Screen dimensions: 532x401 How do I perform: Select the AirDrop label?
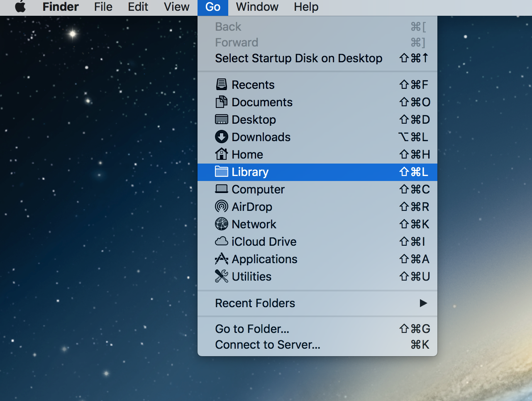252,207
